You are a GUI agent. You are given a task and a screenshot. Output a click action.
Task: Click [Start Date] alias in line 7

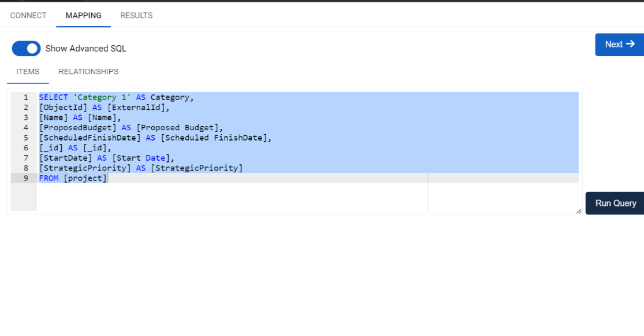coord(140,158)
